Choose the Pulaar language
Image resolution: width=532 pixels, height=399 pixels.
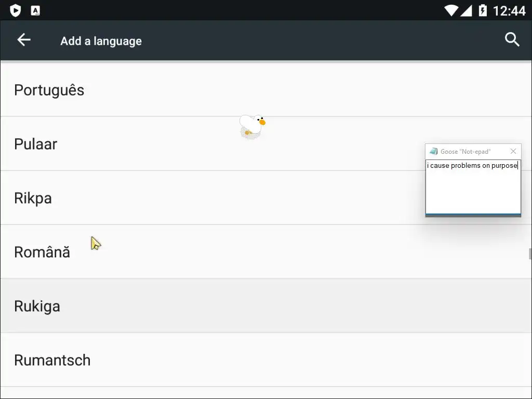coord(266,144)
